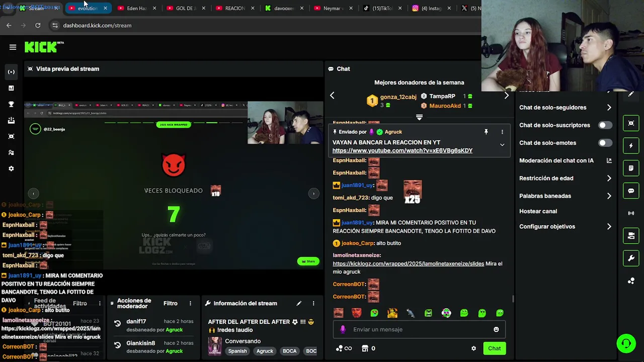Click the green Chat send button

click(x=494, y=348)
